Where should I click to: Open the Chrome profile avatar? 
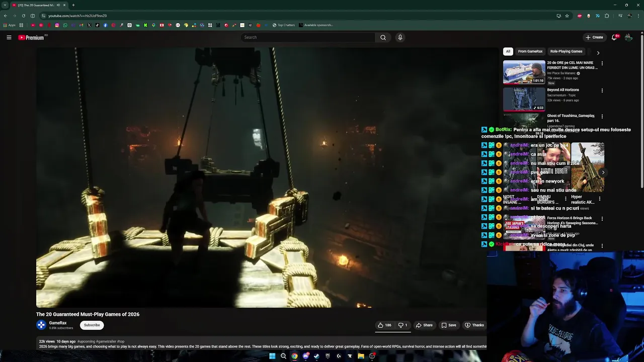pyautogui.click(x=629, y=16)
